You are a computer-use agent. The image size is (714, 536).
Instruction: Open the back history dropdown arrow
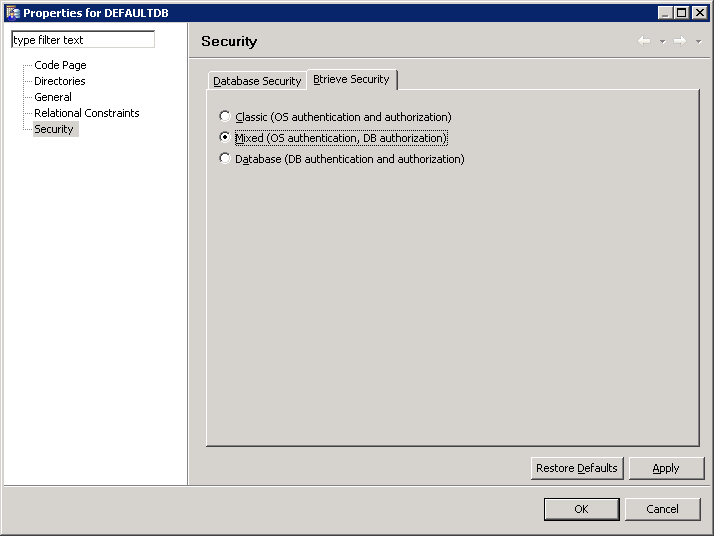point(663,41)
